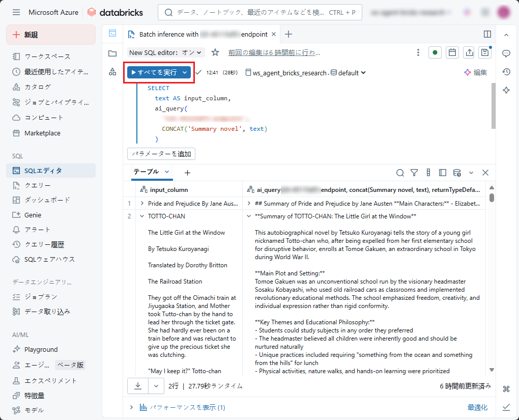Click the すべてを実行 button
This screenshot has width=519, height=420.
(154, 73)
